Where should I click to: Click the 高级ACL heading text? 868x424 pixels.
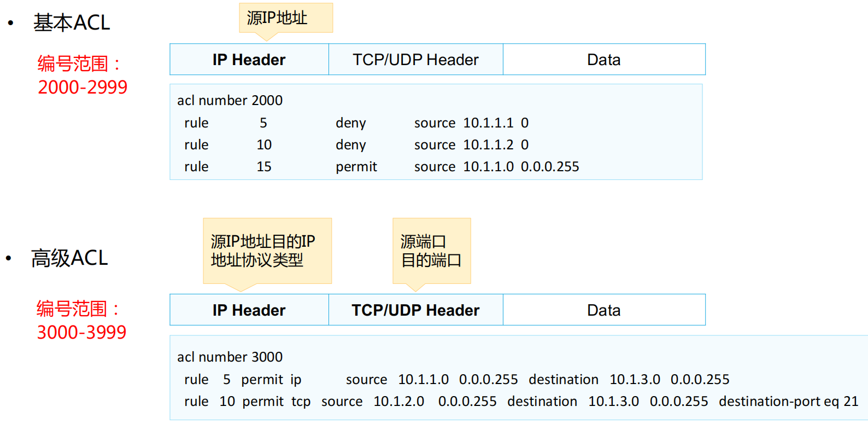69,258
